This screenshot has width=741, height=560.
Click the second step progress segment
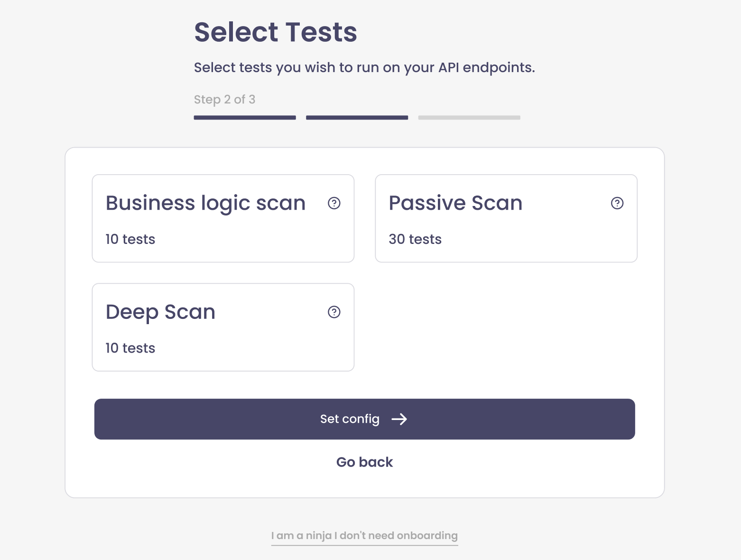click(x=356, y=117)
